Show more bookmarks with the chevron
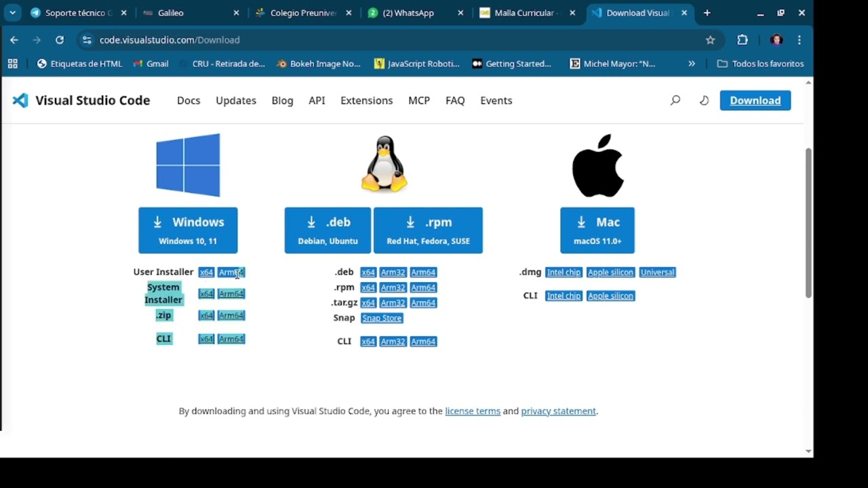Viewport: 868px width, 488px height. point(692,64)
